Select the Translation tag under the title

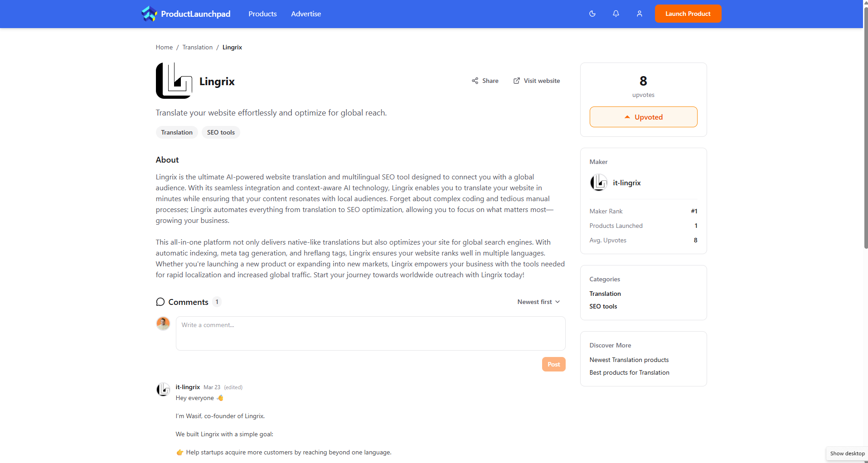click(176, 132)
